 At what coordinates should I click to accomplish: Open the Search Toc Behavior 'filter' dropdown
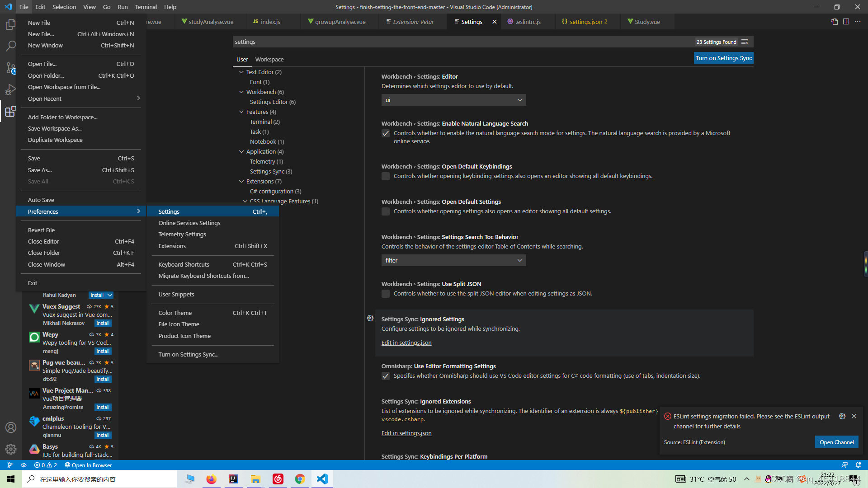click(453, 260)
